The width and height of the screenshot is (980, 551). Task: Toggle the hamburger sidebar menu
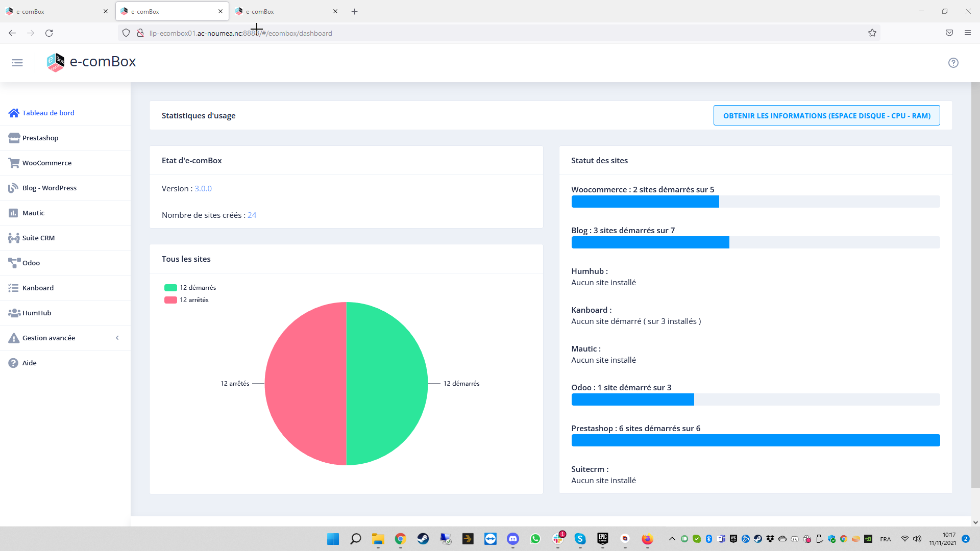click(17, 63)
